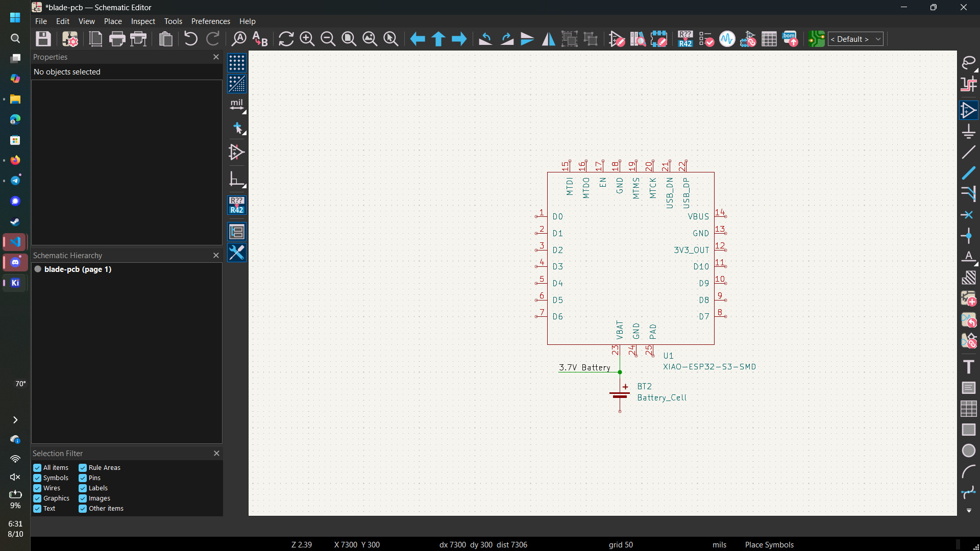
Task: Open the Default variant dropdown
Action: [855, 39]
